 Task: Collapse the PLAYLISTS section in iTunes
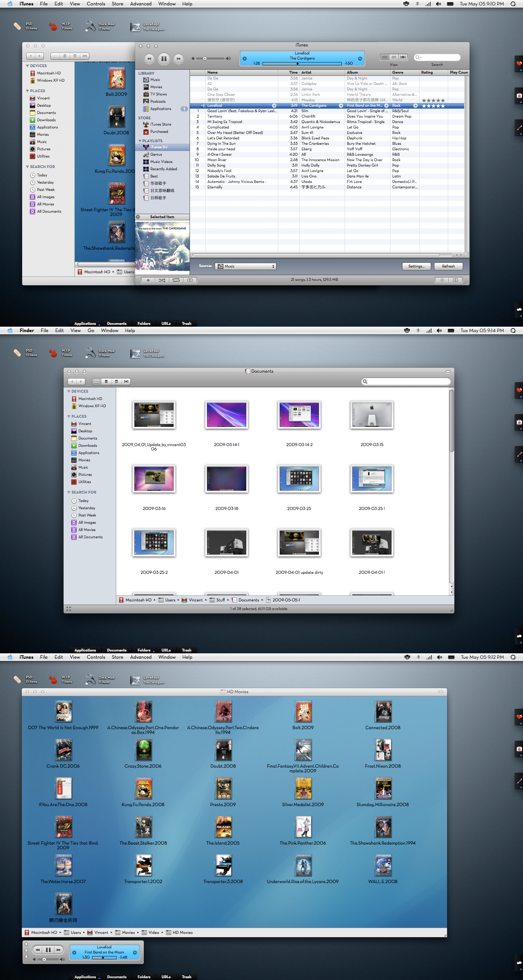click(x=140, y=141)
